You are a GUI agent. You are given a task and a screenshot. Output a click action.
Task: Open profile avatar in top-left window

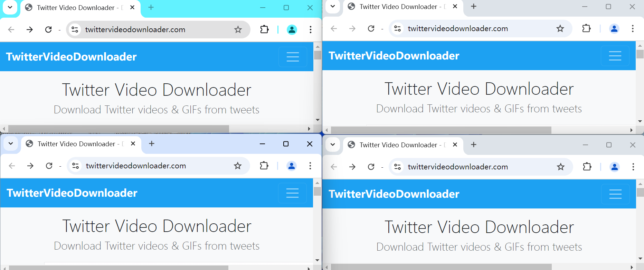point(292,30)
